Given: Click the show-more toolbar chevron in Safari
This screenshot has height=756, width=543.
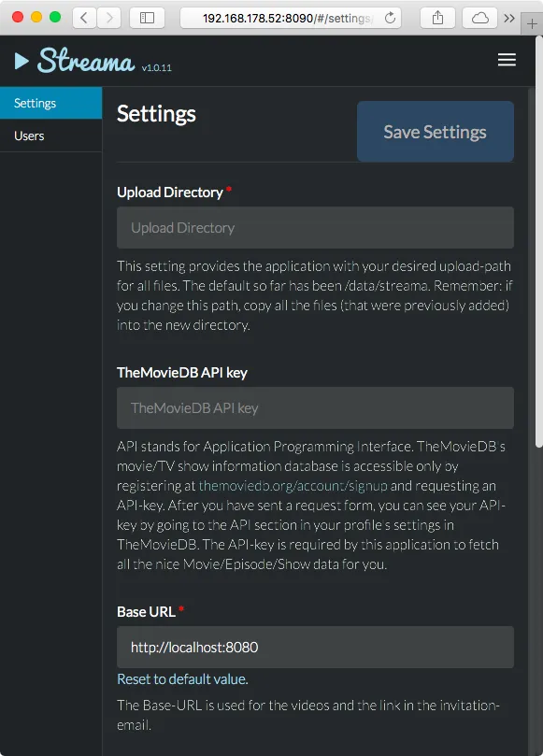Looking at the screenshot, I should (508, 18).
